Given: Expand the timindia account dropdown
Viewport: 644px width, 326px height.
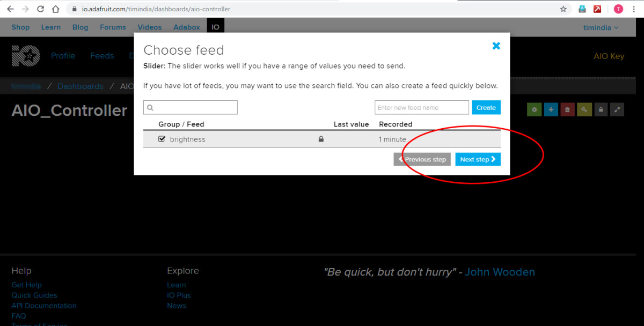Looking at the screenshot, I should [601, 27].
